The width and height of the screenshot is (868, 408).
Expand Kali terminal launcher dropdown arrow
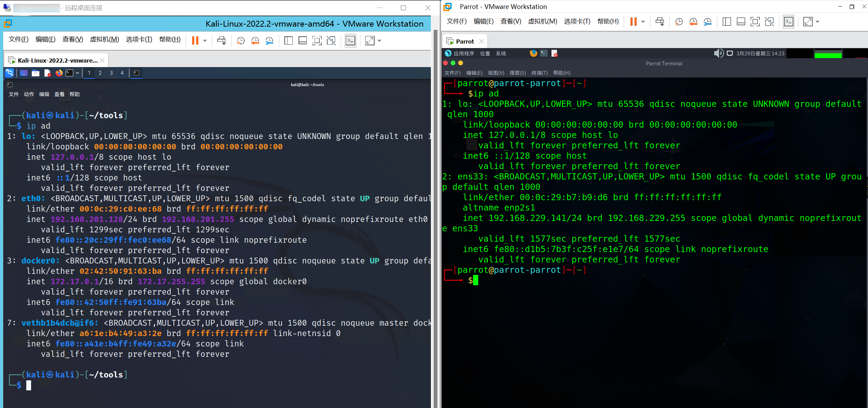pos(77,73)
